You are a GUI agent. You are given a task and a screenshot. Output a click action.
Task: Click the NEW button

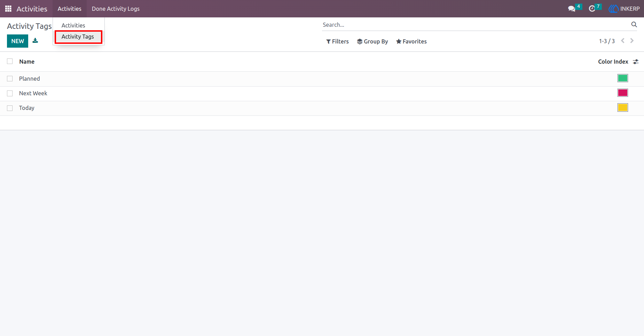[x=17, y=41]
